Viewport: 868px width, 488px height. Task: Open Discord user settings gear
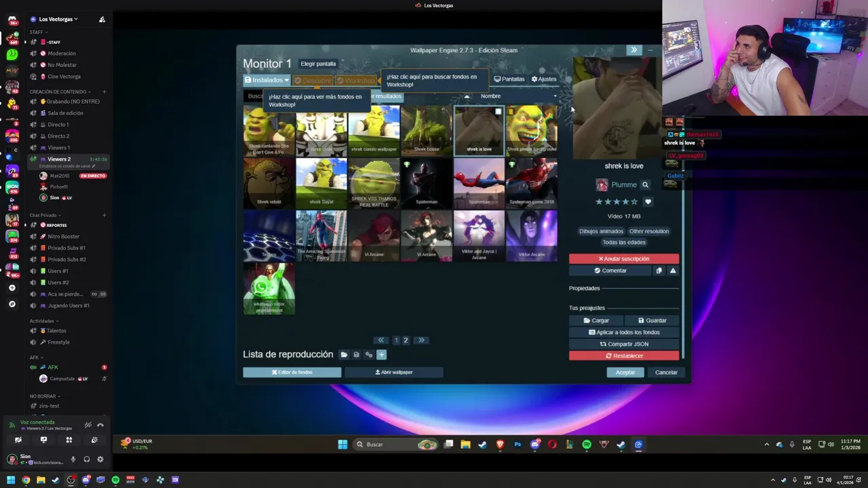(x=100, y=460)
